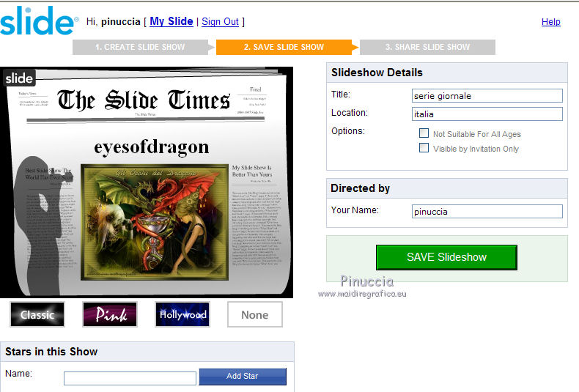Image resolution: width=579 pixels, height=392 pixels.
Task: Select the Pink theme thumbnail
Action: click(x=110, y=314)
